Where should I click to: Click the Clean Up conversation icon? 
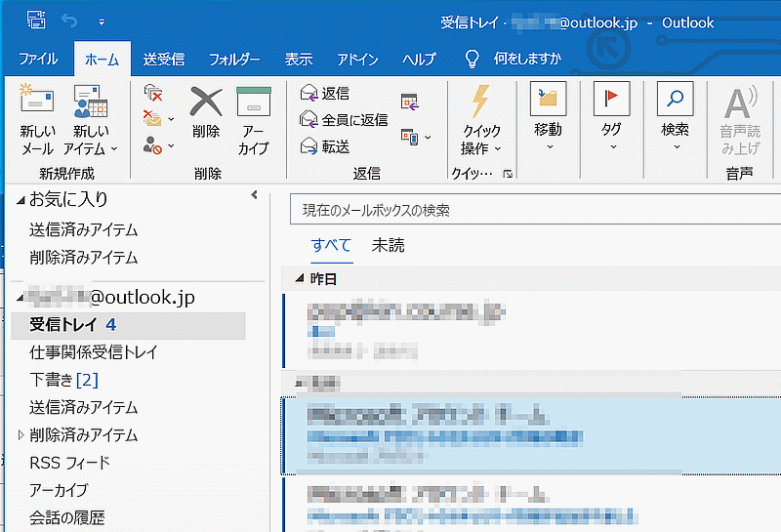click(x=152, y=118)
